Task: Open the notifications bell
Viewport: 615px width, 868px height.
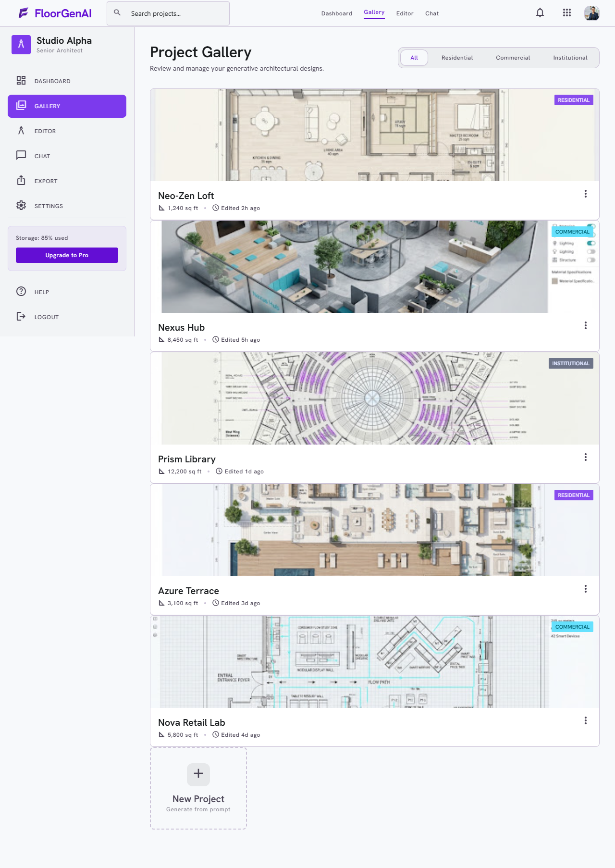Action: [x=540, y=13]
